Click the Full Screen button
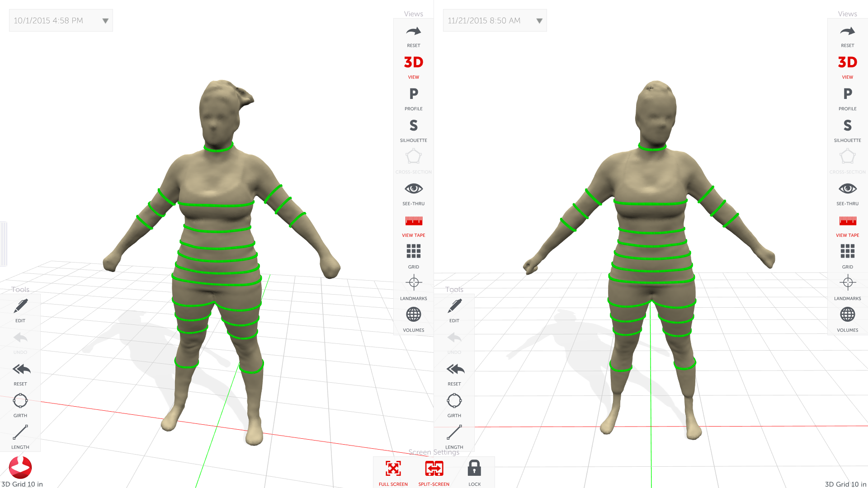 (393, 469)
